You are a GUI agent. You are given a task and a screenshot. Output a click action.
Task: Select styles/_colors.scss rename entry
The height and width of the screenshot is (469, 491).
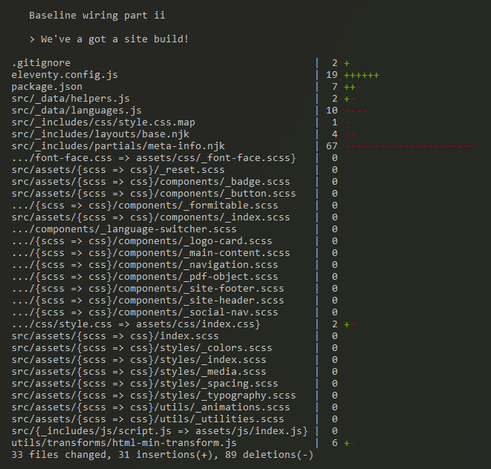[x=142, y=348]
